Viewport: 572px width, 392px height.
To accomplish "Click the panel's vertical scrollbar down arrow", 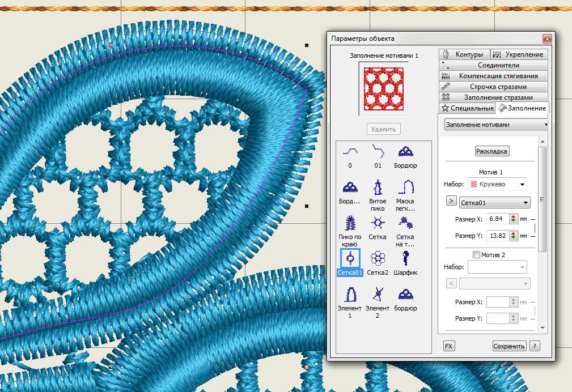I will click(x=543, y=327).
